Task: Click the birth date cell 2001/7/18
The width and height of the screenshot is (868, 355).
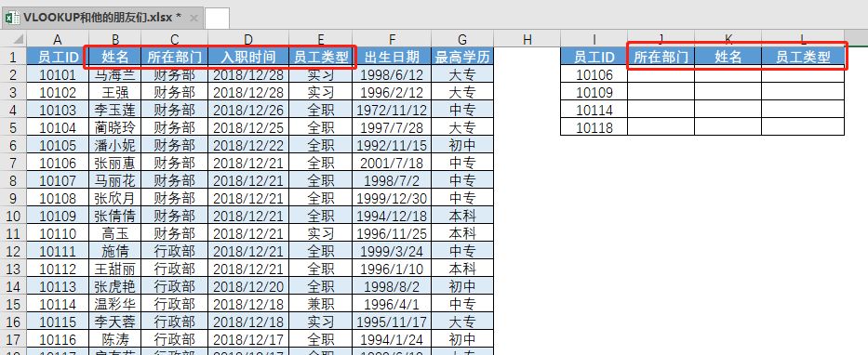Action: (392, 163)
